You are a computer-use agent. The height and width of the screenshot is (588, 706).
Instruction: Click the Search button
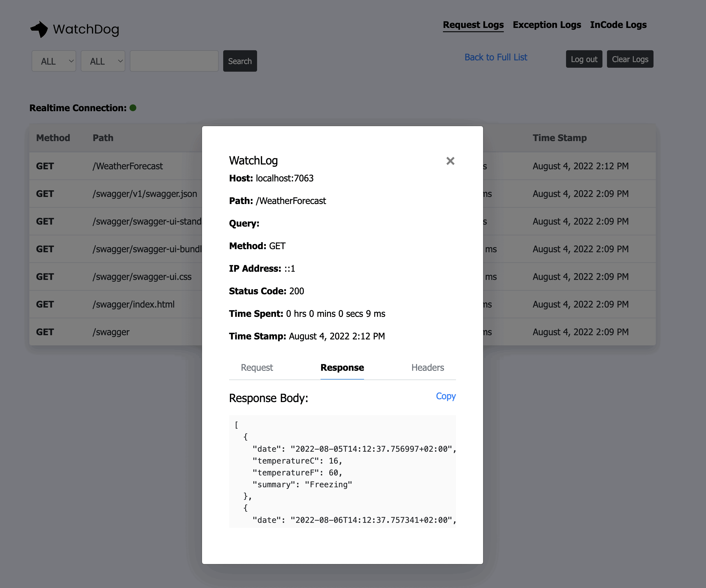(240, 61)
